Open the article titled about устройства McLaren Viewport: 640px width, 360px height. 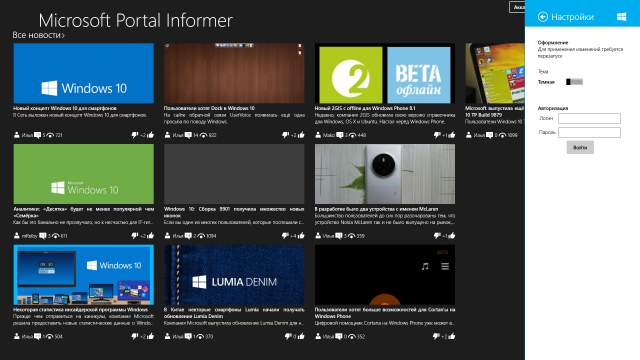(376, 209)
